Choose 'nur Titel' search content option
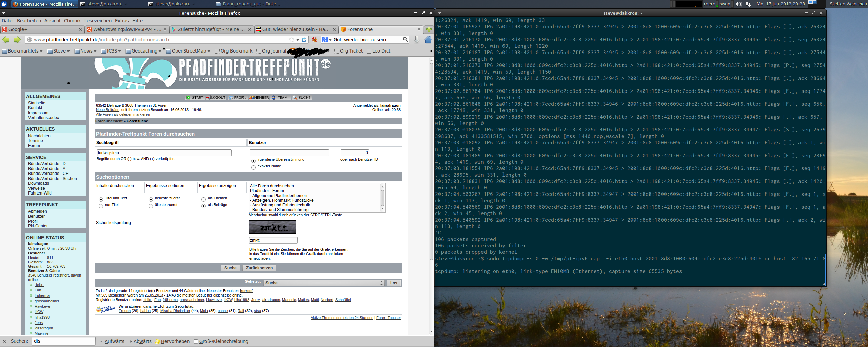Screen dimensions: 868x347 click(101, 206)
